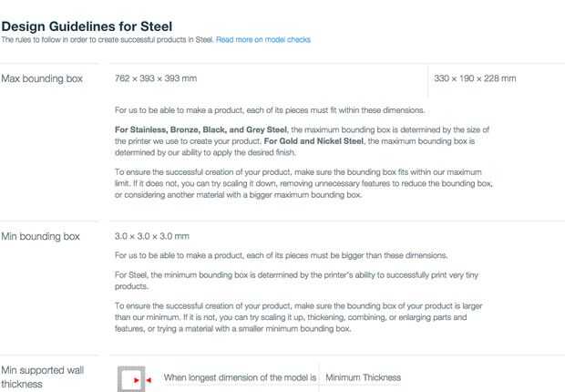Click the bold "For Stainless, Bronze, Black, and Grey Steel" text
Screen dimensions: 565x392
[x=200, y=130]
